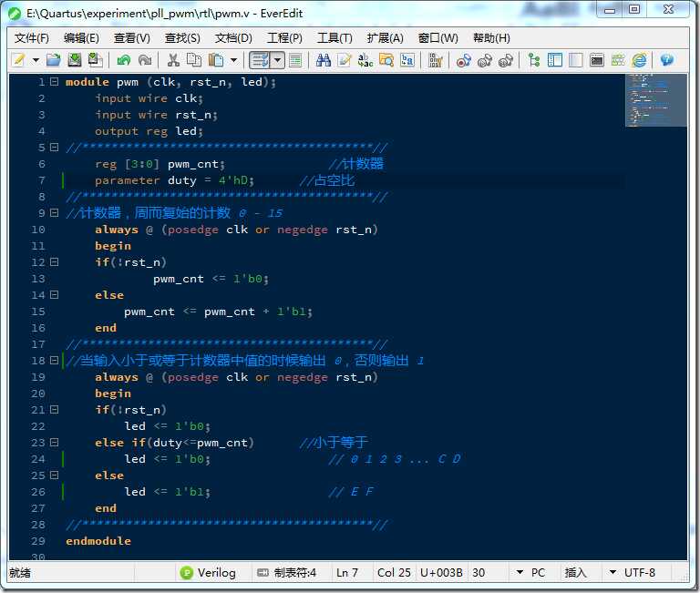Collapse the else if fold at line 23
This screenshot has width=700, height=593.
[x=54, y=443]
